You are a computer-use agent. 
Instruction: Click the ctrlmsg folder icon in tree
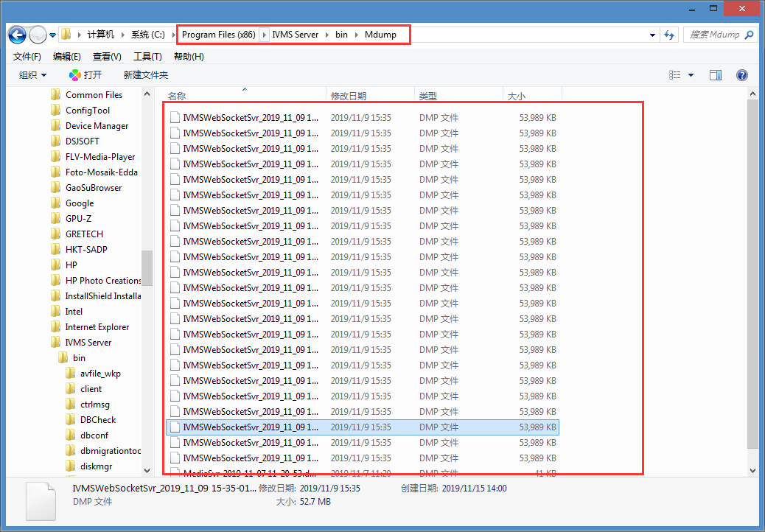(71, 405)
